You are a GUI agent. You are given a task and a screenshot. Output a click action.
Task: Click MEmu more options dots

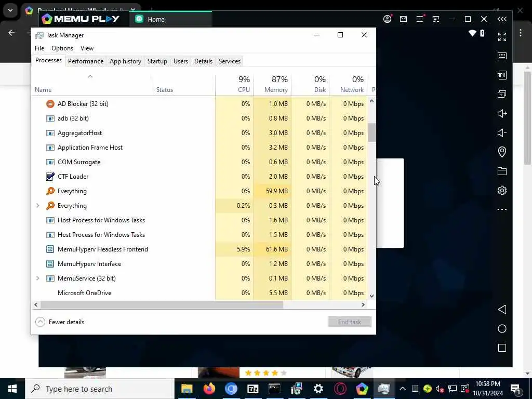(502, 209)
